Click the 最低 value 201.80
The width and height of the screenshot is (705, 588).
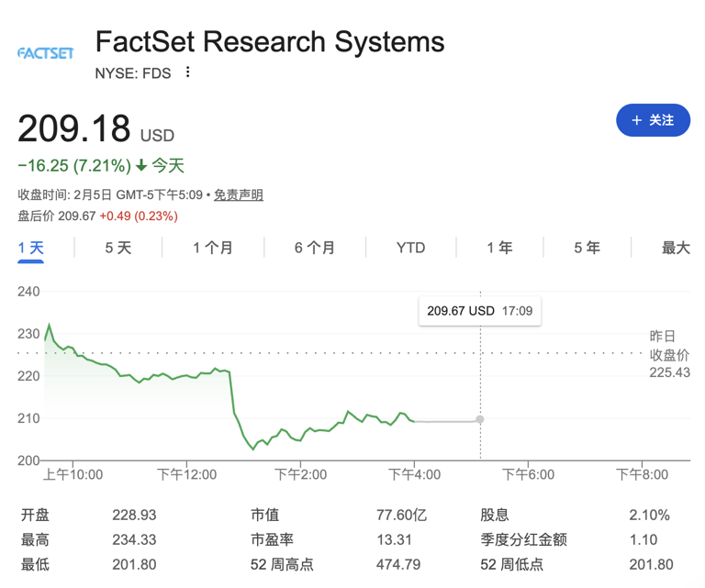(x=134, y=564)
